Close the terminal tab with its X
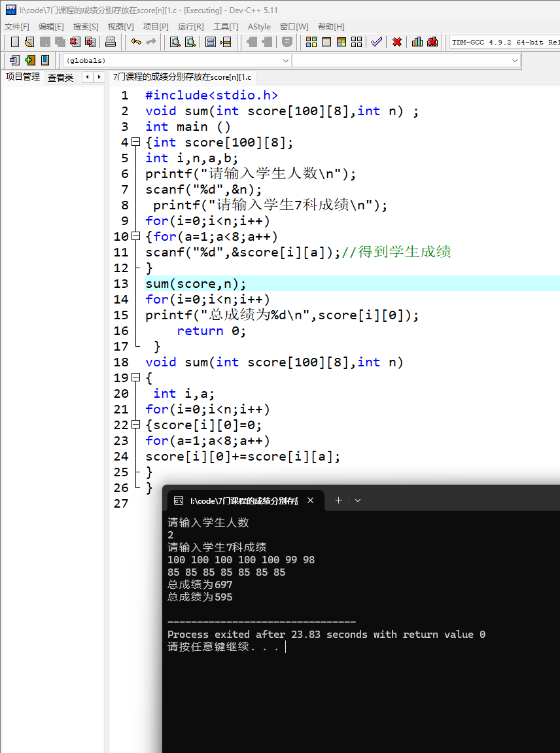The width and height of the screenshot is (560, 753). coord(311,500)
